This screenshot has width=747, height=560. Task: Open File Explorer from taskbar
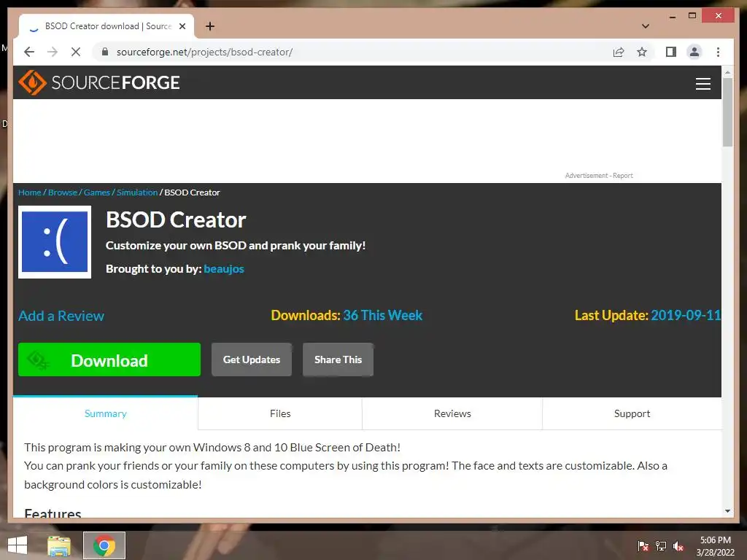click(59, 545)
